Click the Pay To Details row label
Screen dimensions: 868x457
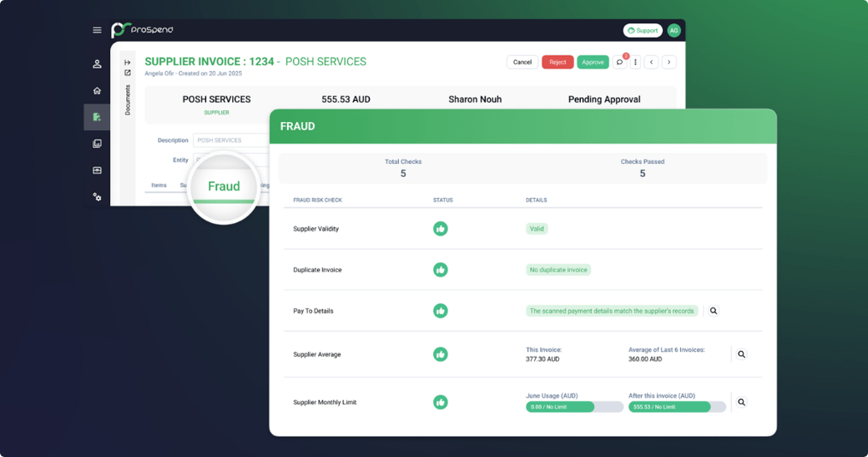313,311
